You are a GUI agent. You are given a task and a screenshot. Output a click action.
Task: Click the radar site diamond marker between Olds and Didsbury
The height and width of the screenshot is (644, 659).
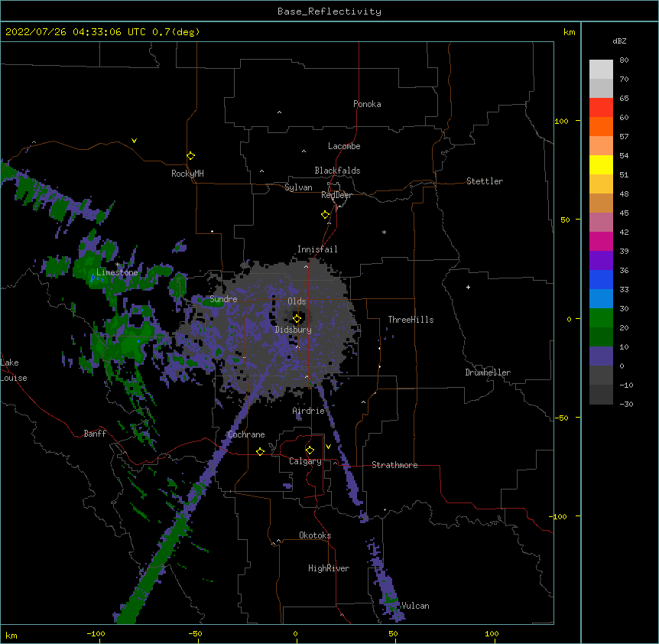tap(297, 318)
